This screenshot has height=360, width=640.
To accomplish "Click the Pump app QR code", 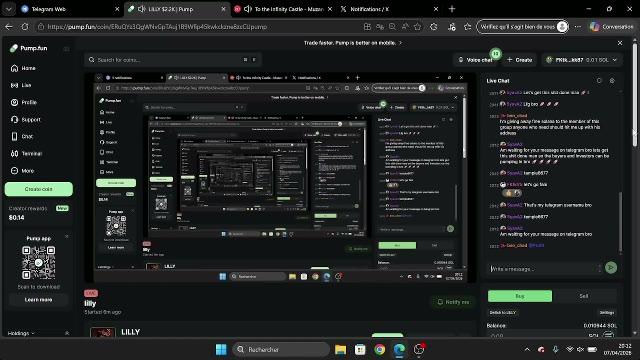I will pyautogui.click(x=38, y=262).
